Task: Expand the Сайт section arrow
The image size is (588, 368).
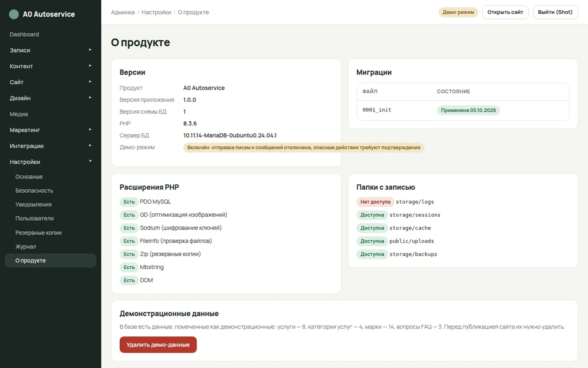Action: (x=90, y=82)
